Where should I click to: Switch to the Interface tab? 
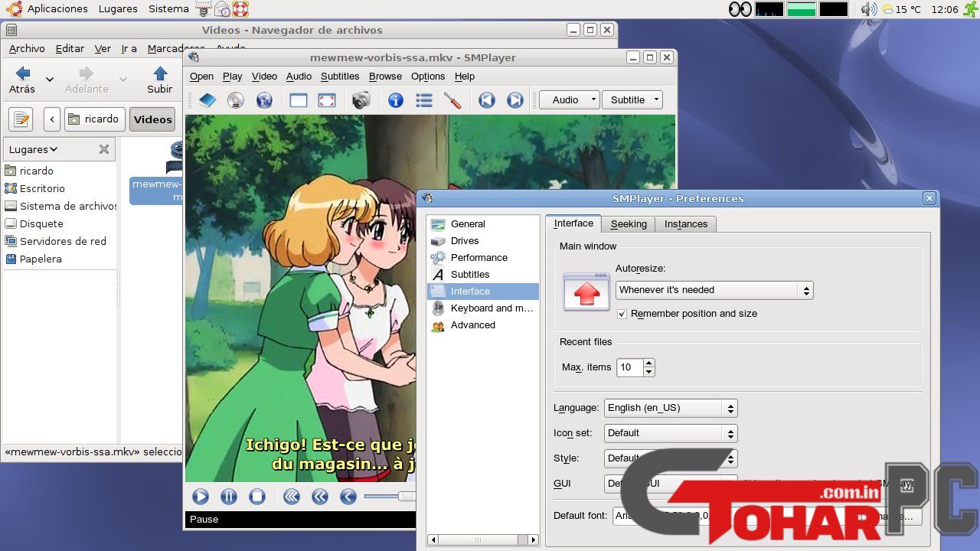click(573, 223)
